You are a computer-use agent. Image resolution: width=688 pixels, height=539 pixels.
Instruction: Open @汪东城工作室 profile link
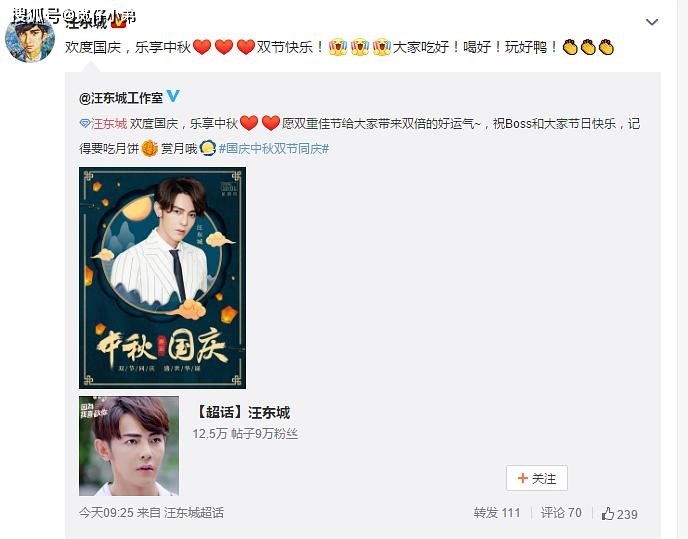click(121, 97)
